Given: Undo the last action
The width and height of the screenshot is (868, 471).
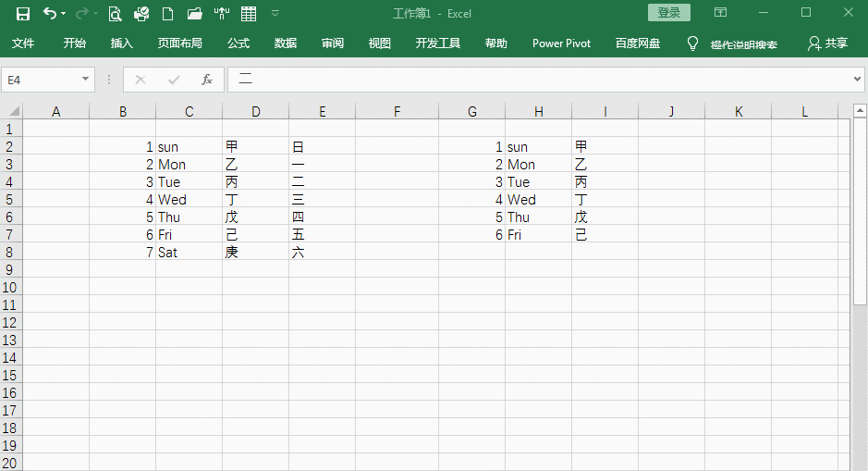Looking at the screenshot, I should click(49, 13).
